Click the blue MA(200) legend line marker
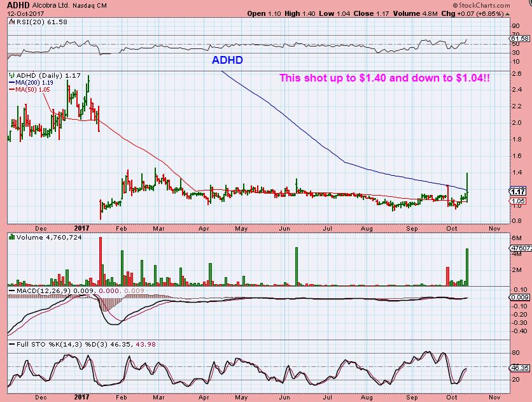The image size is (532, 402). [12, 83]
